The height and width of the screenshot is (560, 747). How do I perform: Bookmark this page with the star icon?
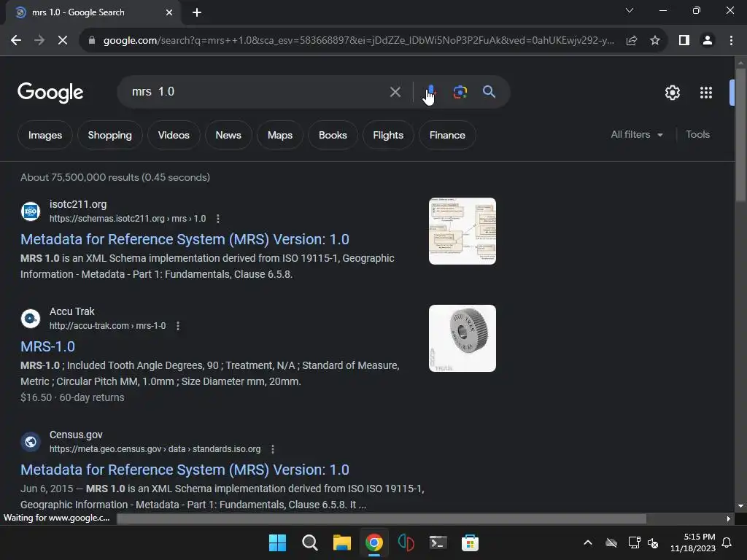(x=655, y=41)
